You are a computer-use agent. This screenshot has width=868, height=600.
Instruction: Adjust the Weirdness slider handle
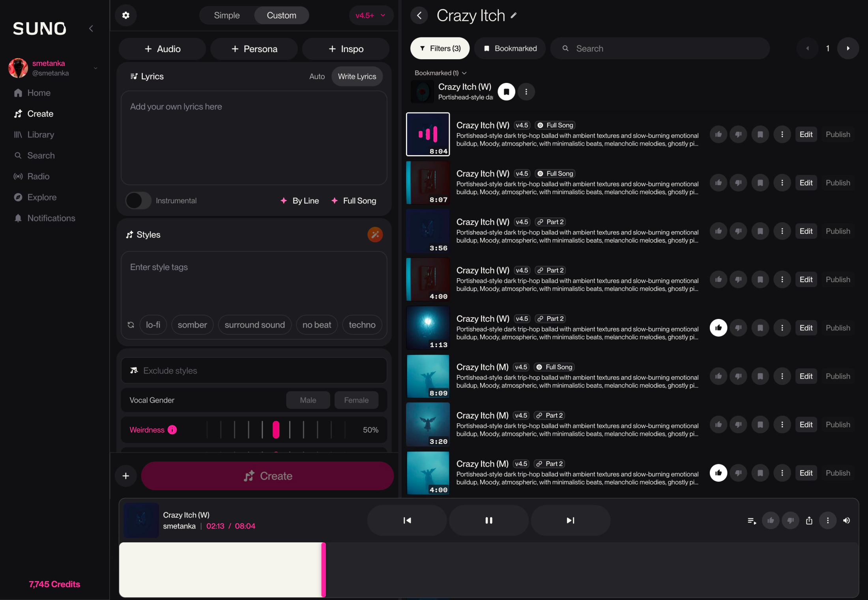pyautogui.click(x=276, y=429)
